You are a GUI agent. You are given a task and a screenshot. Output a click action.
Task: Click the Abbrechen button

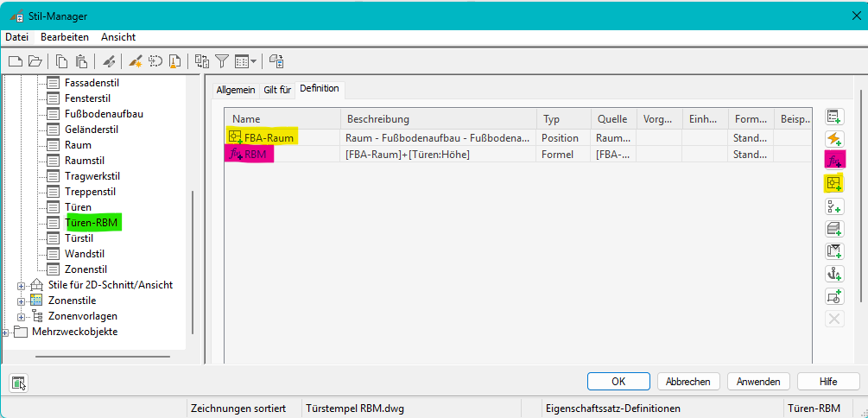[688, 381]
